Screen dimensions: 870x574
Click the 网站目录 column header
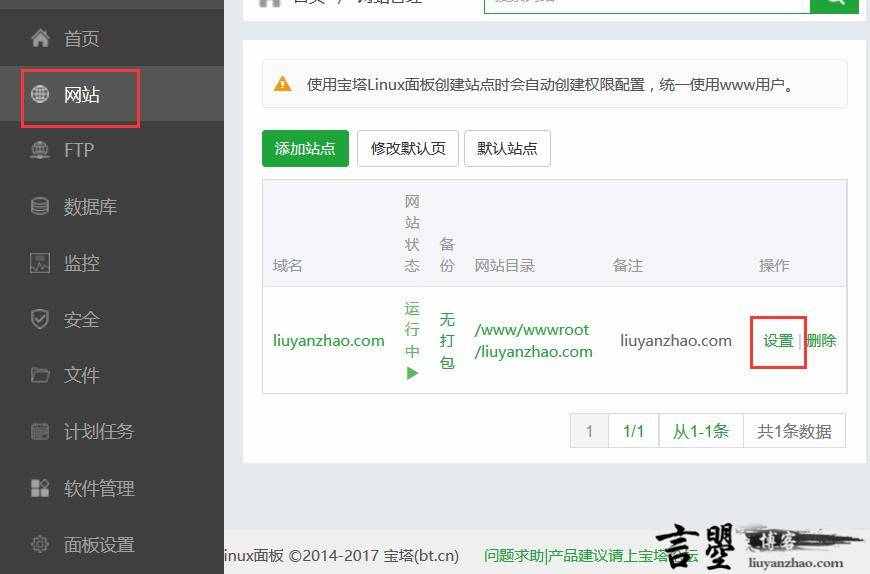504,266
